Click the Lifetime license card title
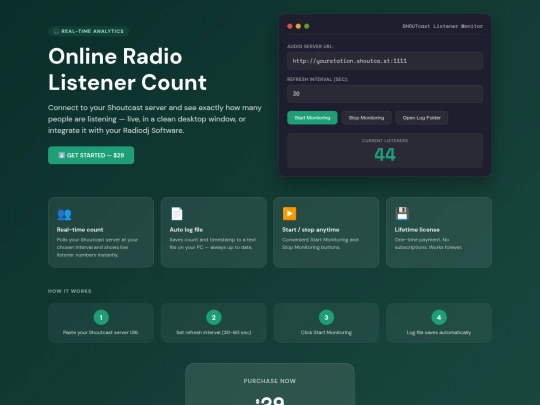 click(417, 230)
